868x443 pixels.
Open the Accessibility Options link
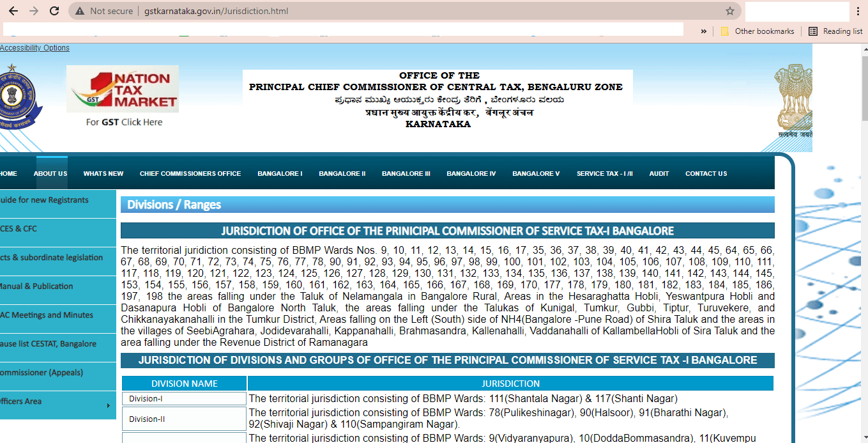[x=34, y=47]
